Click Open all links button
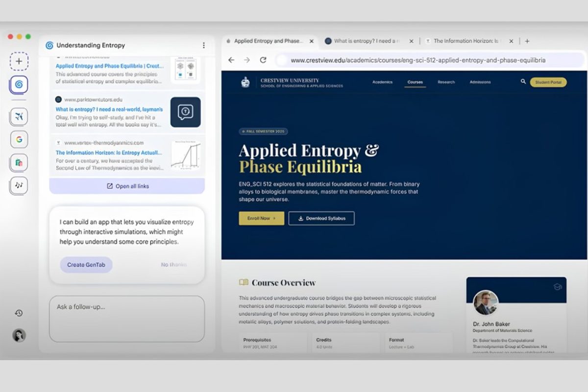Screen dimensions: 588x392 click(127, 186)
